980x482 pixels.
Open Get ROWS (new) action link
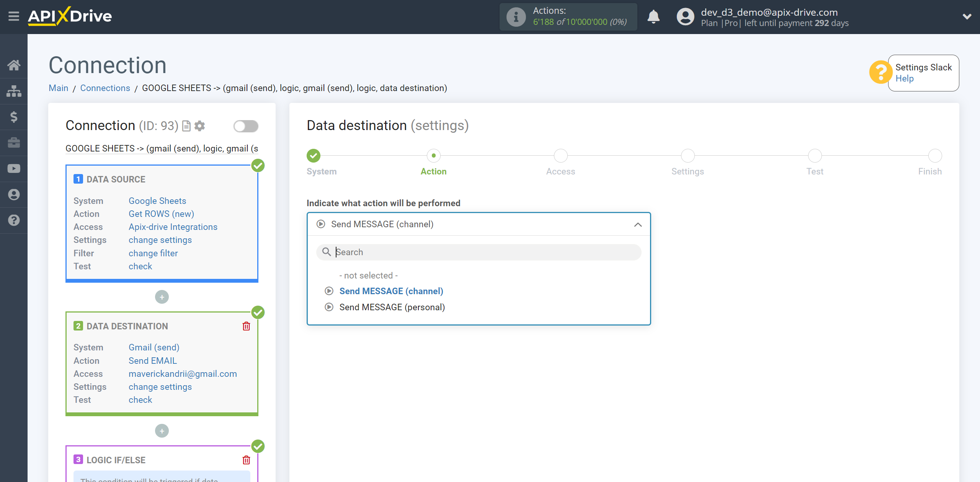point(161,214)
